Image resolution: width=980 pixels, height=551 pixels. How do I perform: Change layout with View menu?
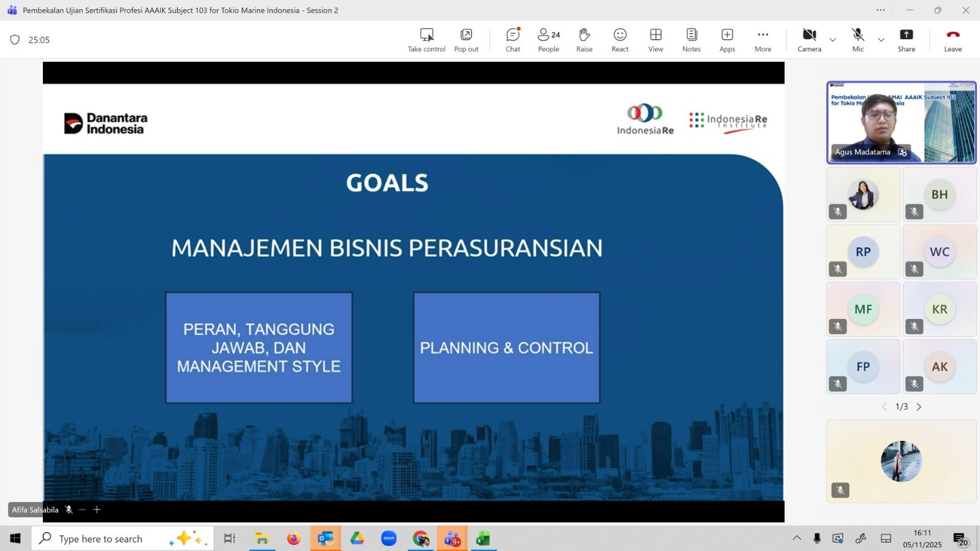click(655, 40)
